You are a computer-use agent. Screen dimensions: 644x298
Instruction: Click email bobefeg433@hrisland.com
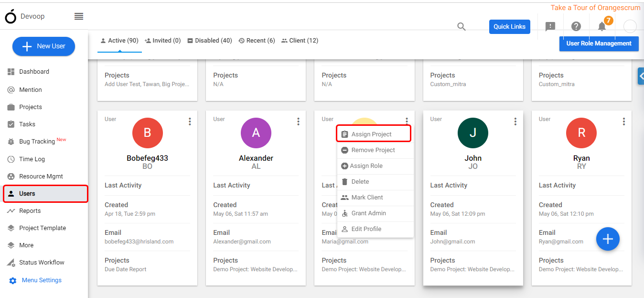click(139, 242)
